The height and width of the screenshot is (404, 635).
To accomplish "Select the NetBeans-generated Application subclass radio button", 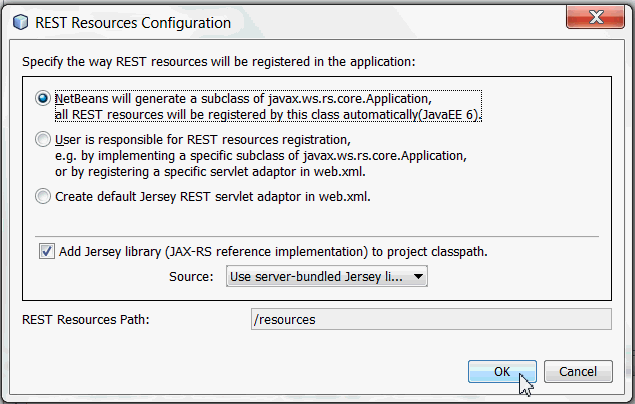I will point(43,98).
